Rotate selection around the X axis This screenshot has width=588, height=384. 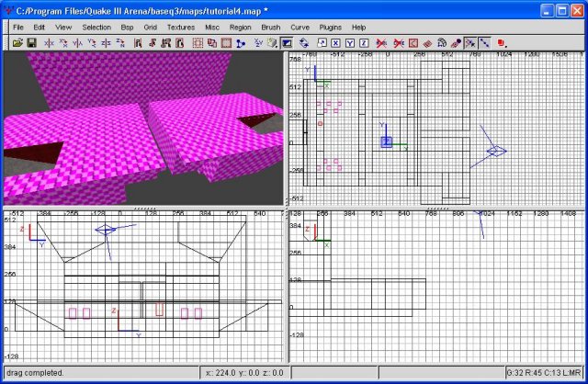(63, 43)
